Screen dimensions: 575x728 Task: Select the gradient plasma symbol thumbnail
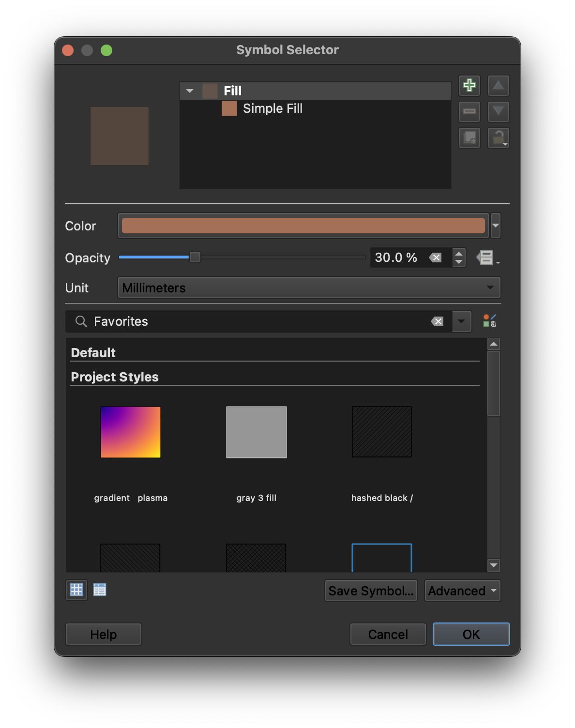pyautogui.click(x=131, y=432)
